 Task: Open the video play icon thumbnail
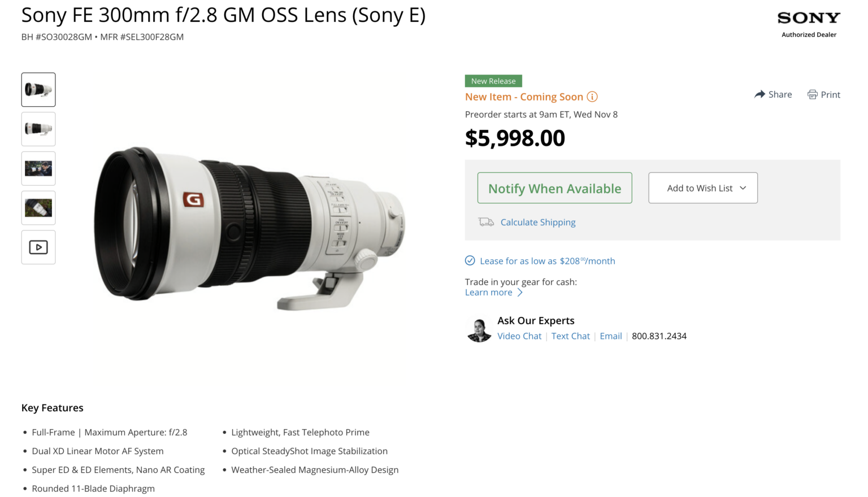[38, 247]
